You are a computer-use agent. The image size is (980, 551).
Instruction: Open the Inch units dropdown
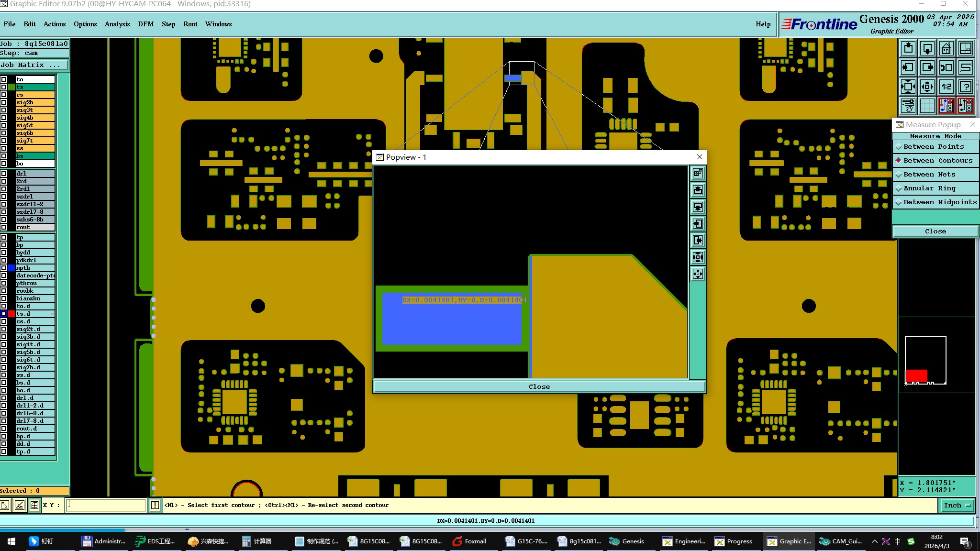[957, 505]
